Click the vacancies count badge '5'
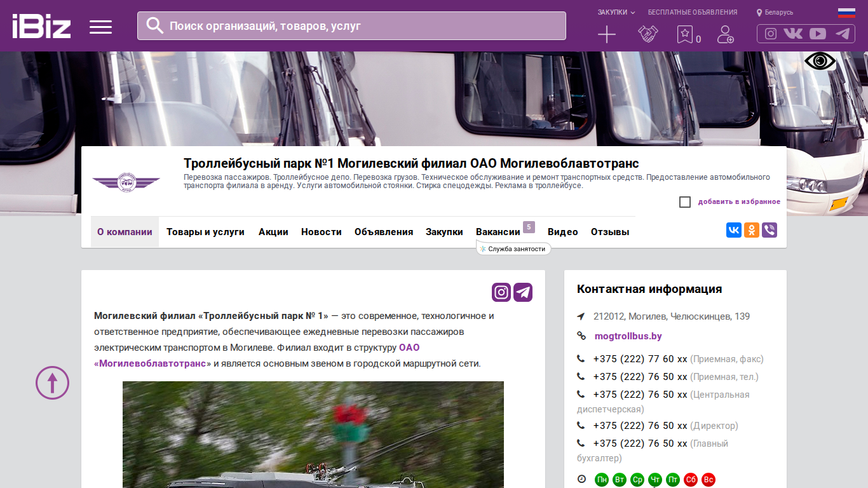 [x=529, y=227]
